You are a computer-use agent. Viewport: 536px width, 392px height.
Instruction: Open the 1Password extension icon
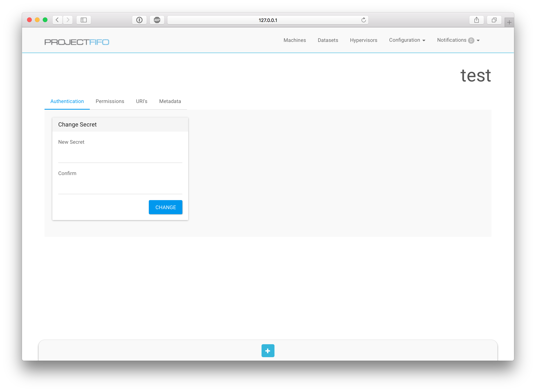coord(139,20)
